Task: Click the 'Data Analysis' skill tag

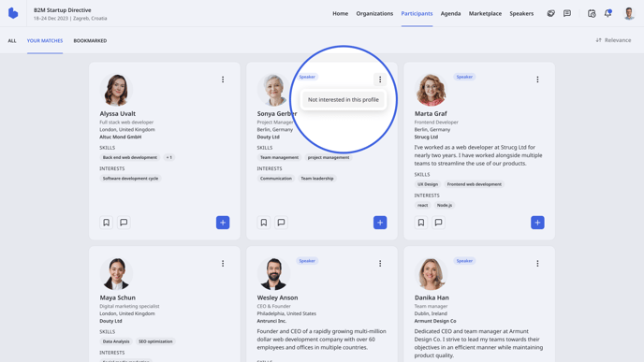Action: 116,341
